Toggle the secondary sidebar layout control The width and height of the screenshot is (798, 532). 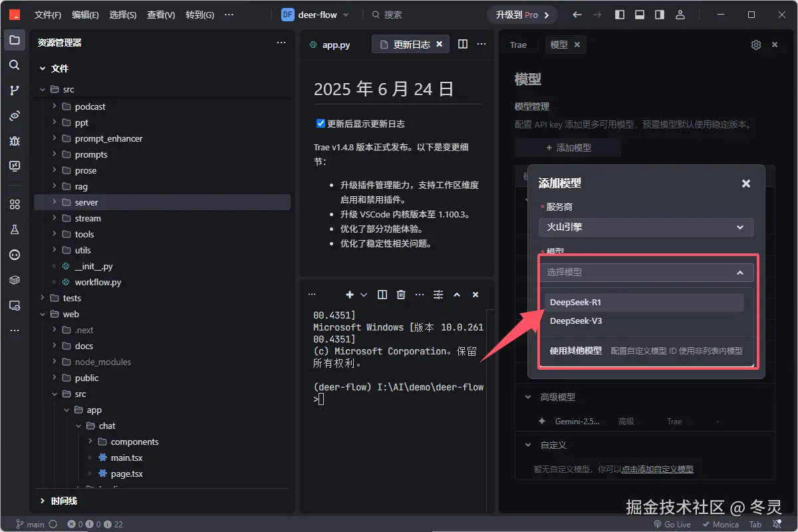[x=658, y=14]
